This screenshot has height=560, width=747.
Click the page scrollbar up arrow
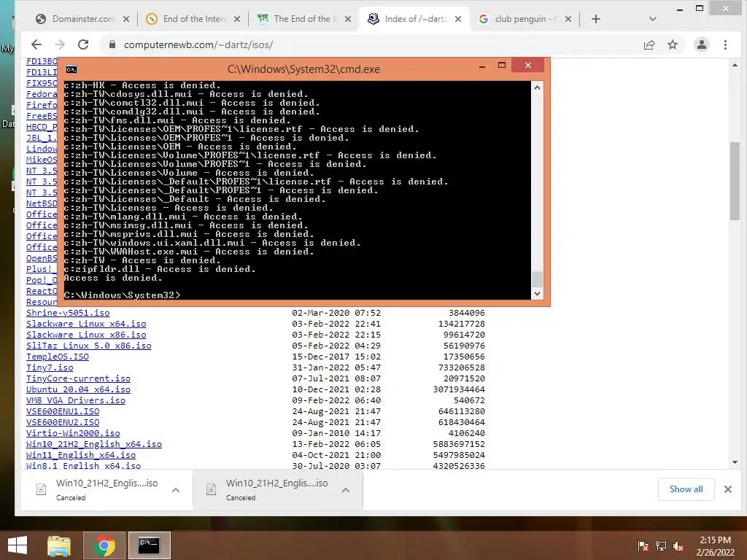pyautogui.click(x=735, y=65)
